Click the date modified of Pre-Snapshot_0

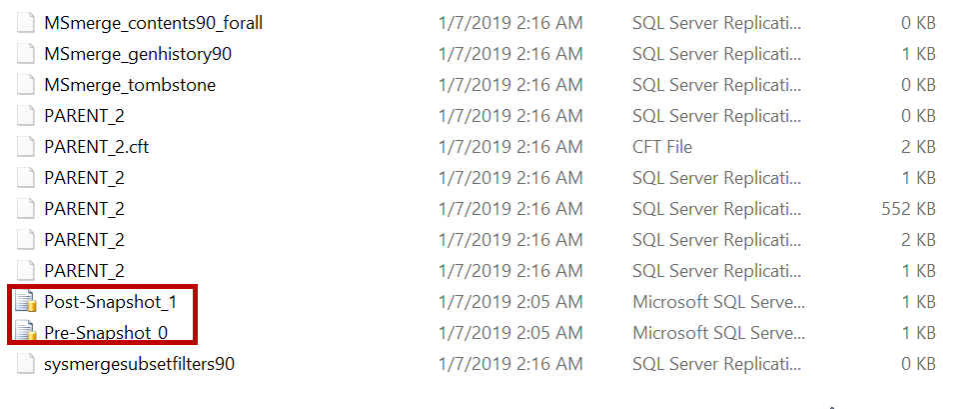pos(510,333)
